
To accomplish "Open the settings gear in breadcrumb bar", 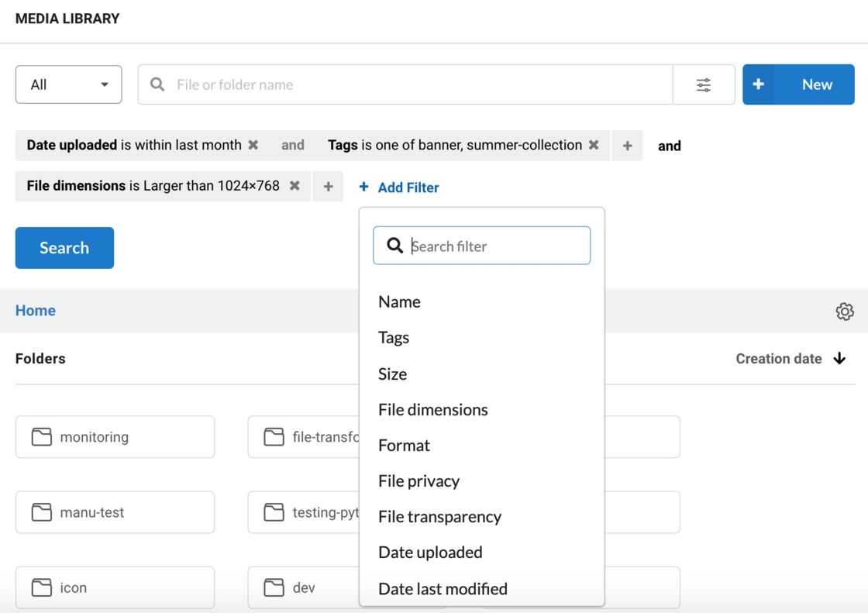I will pyautogui.click(x=845, y=312).
